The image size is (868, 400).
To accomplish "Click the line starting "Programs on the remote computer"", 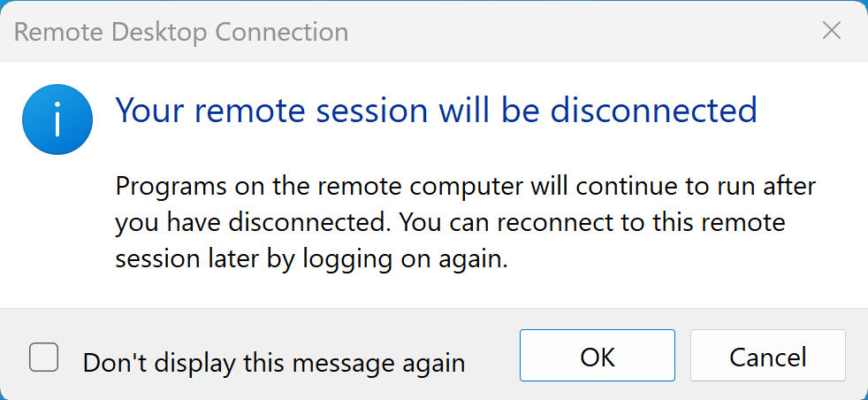I will 465,187.
